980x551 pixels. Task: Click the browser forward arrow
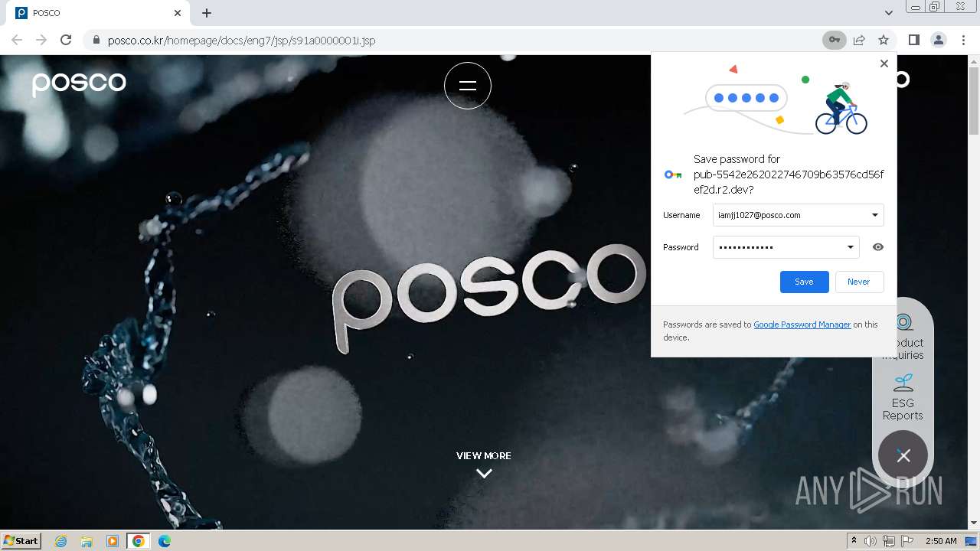(41, 40)
